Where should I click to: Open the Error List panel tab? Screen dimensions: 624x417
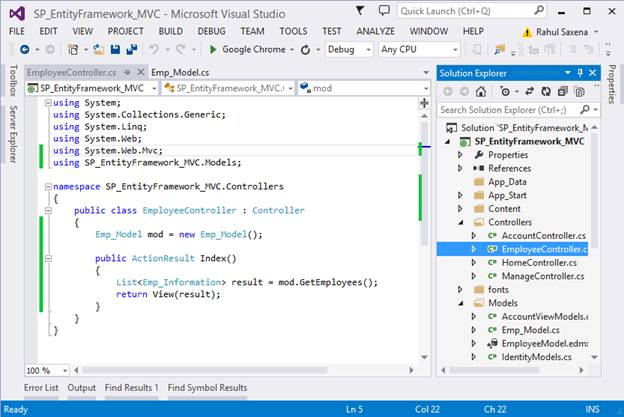coord(41,387)
